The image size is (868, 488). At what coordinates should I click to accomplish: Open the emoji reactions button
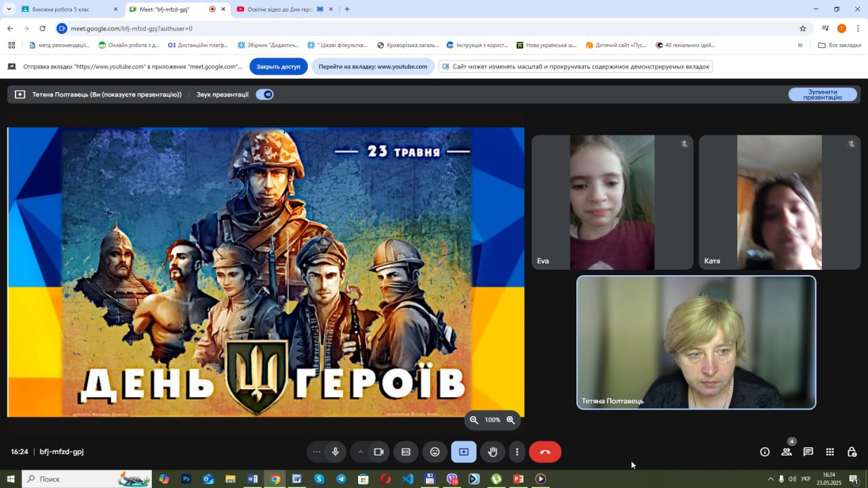435,452
